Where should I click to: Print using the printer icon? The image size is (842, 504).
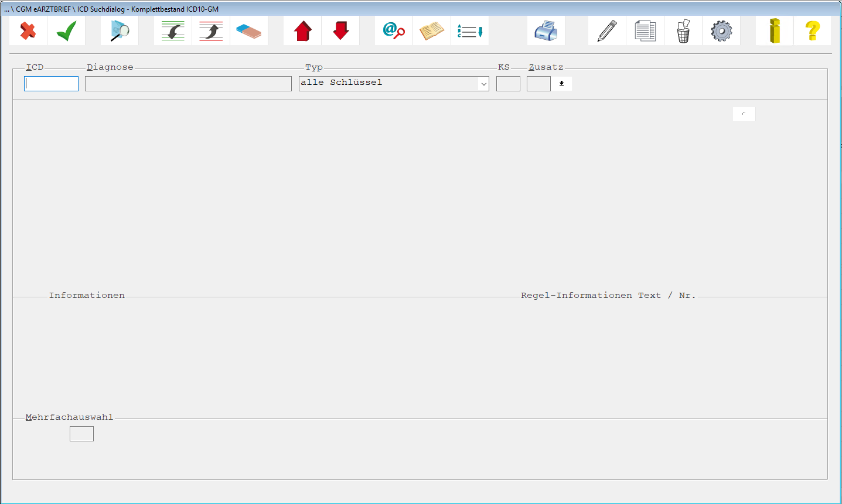pyautogui.click(x=546, y=30)
